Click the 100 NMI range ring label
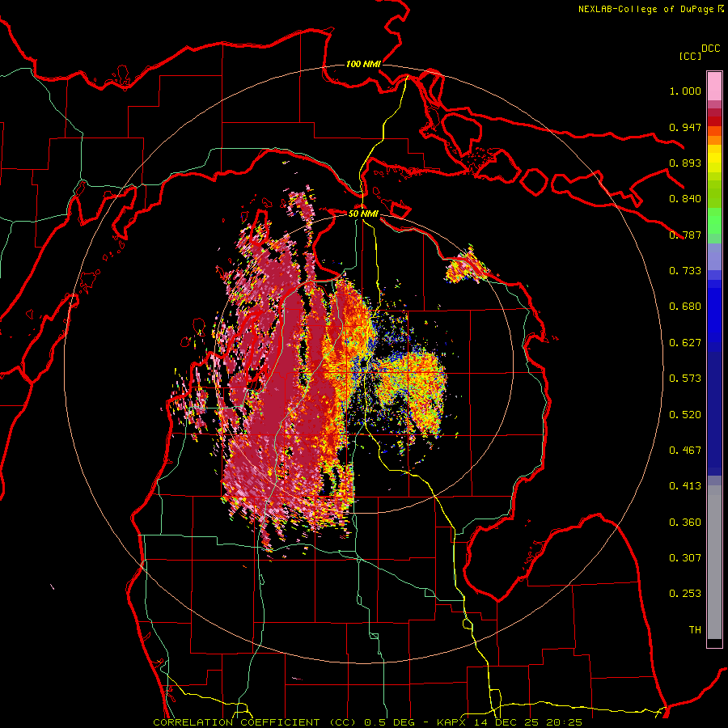 (363, 64)
